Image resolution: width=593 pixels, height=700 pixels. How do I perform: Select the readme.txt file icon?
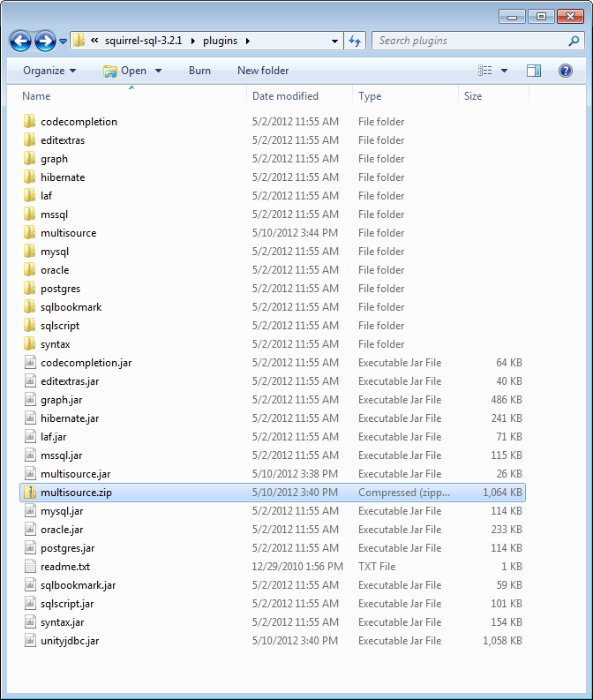coord(29,567)
